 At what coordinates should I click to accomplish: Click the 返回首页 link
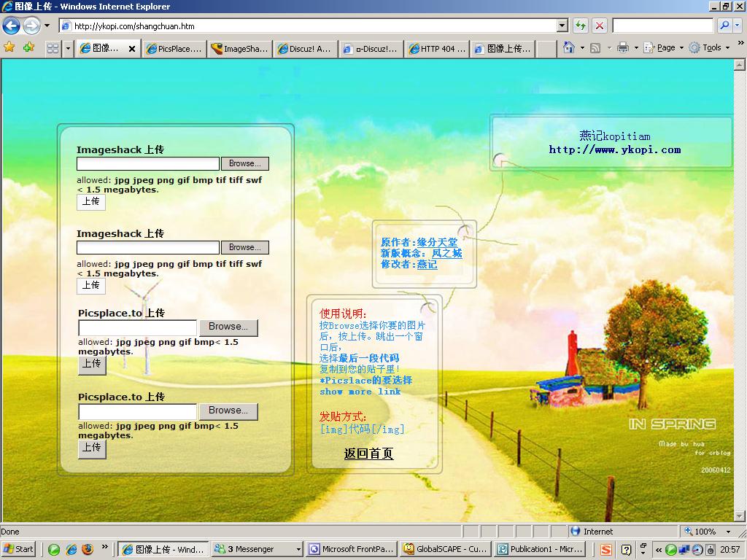pyautogui.click(x=368, y=454)
